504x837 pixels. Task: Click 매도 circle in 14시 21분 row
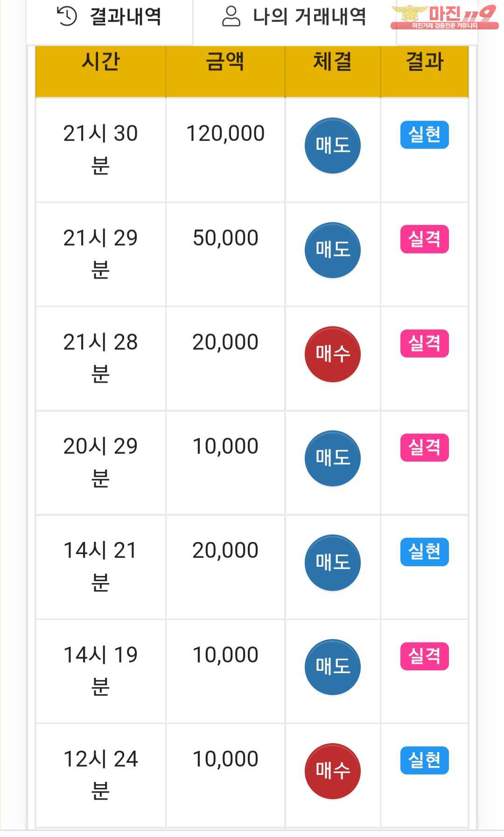point(332,563)
